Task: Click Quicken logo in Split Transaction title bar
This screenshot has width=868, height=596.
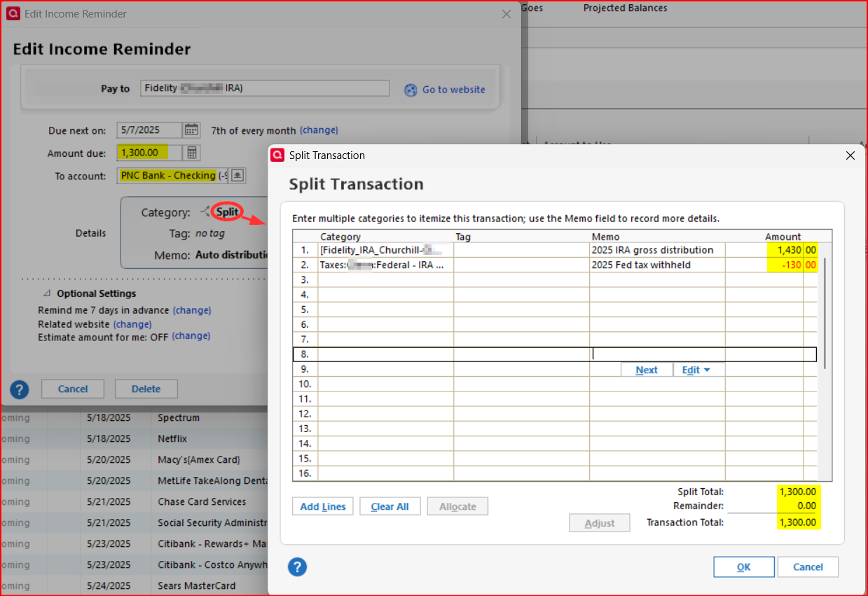Action: click(x=277, y=155)
